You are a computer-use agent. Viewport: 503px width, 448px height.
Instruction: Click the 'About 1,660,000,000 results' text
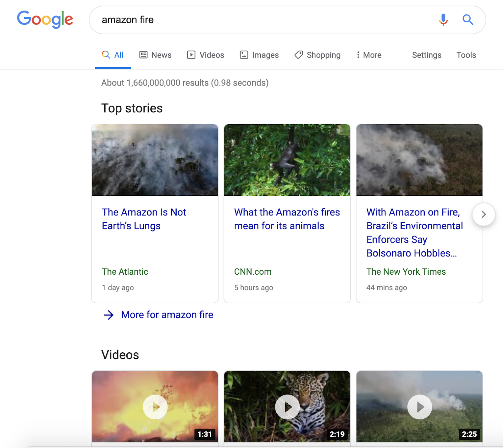185,83
